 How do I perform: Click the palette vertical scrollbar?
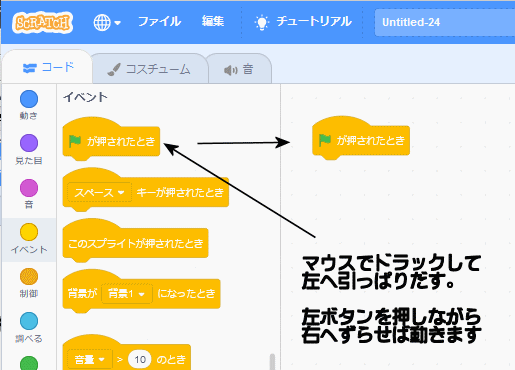click(272, 362)
